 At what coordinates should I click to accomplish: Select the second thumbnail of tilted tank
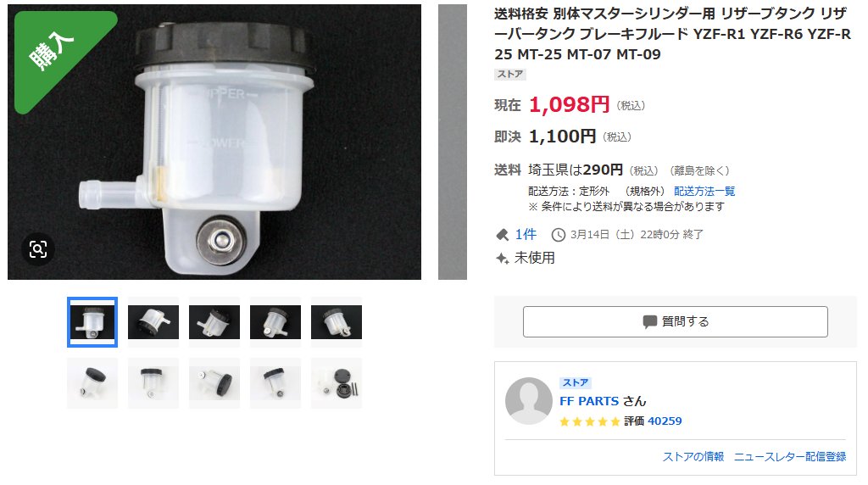point(153,322)
